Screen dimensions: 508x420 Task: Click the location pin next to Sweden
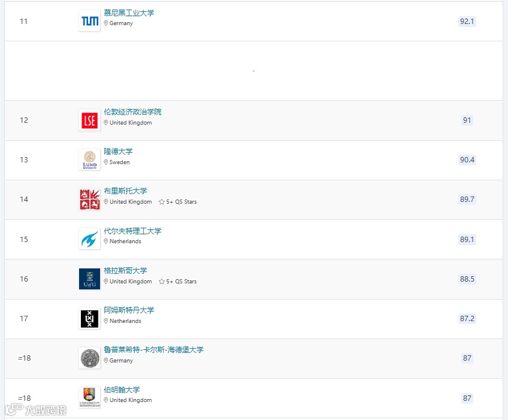coord(107,162)
